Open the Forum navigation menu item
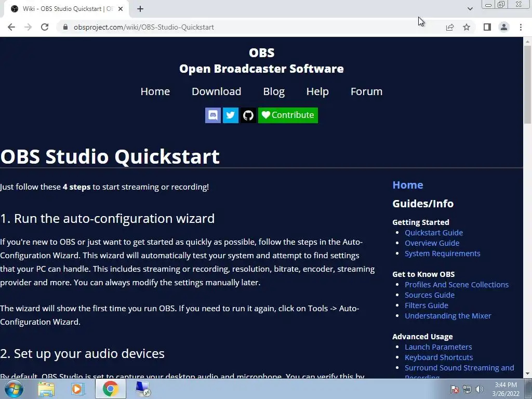 point(366,91)
